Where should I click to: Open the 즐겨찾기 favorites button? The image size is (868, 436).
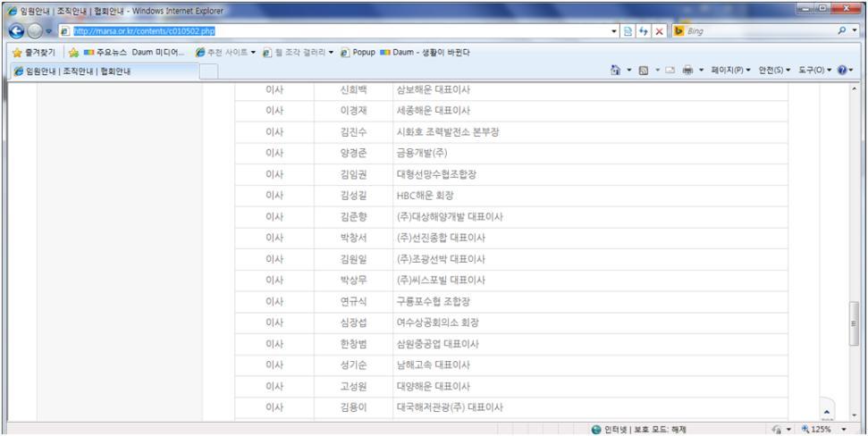click(34, 53)
